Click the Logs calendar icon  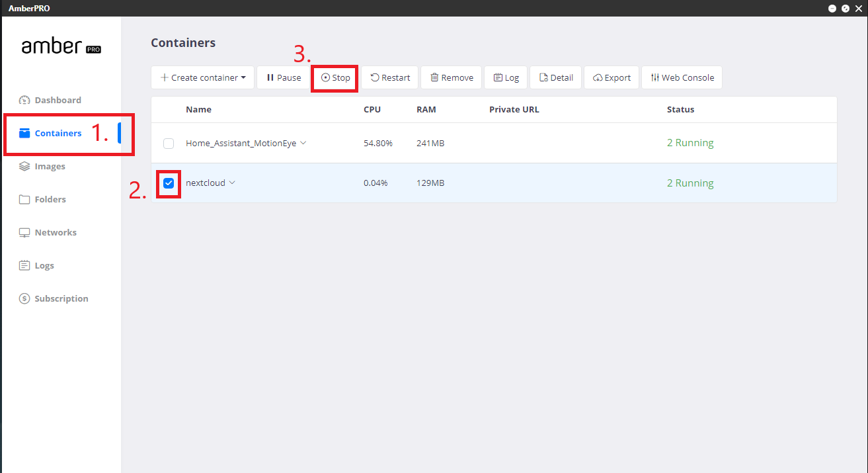click(24, 266)
